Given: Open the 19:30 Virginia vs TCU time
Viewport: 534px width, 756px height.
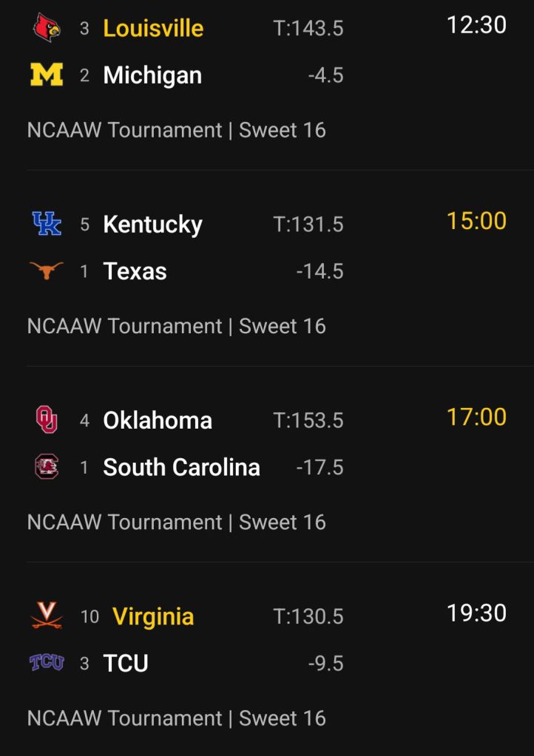Looking at the screenshot, I should pos(476,613).
